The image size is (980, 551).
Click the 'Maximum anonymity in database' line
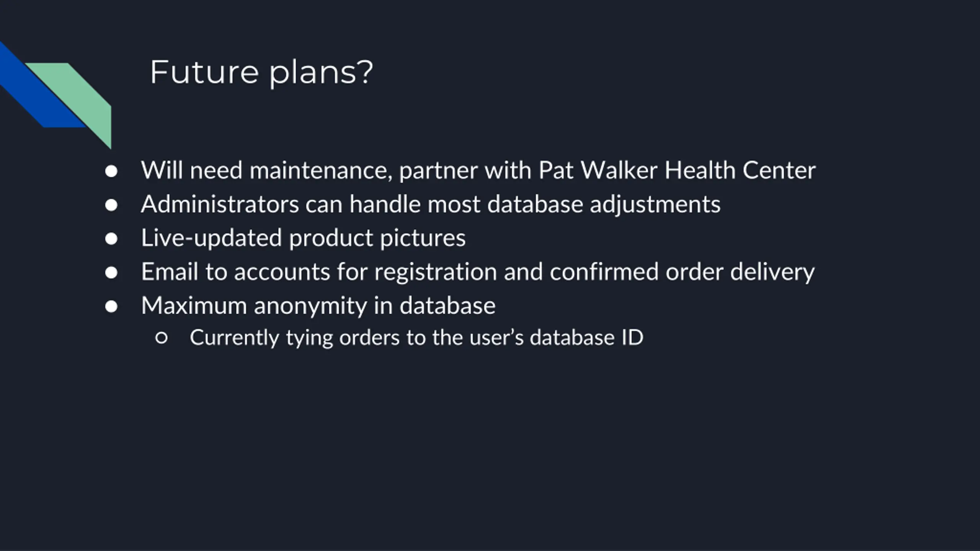click(318, 306)
